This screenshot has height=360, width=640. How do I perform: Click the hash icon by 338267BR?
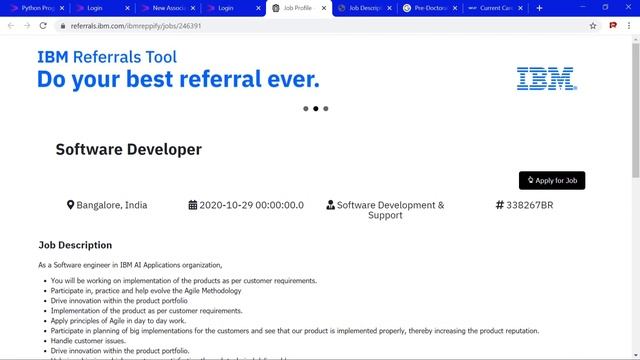500,205
